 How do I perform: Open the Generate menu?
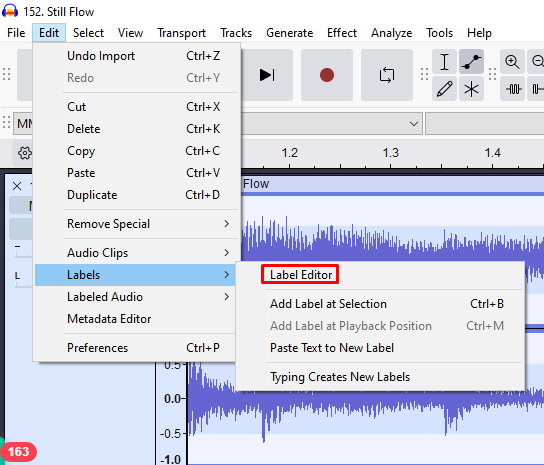click(x=289, y=33)
